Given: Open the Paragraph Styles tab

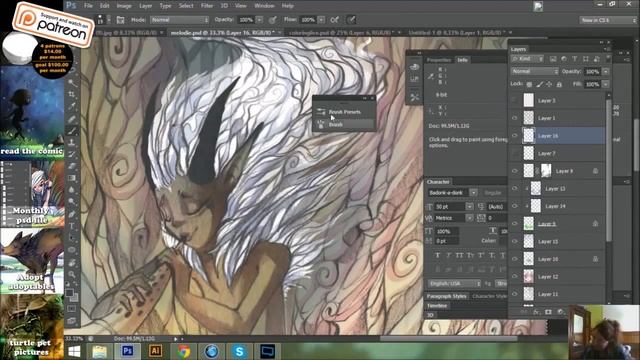Looking at the screenshot, I should point(447,296).
